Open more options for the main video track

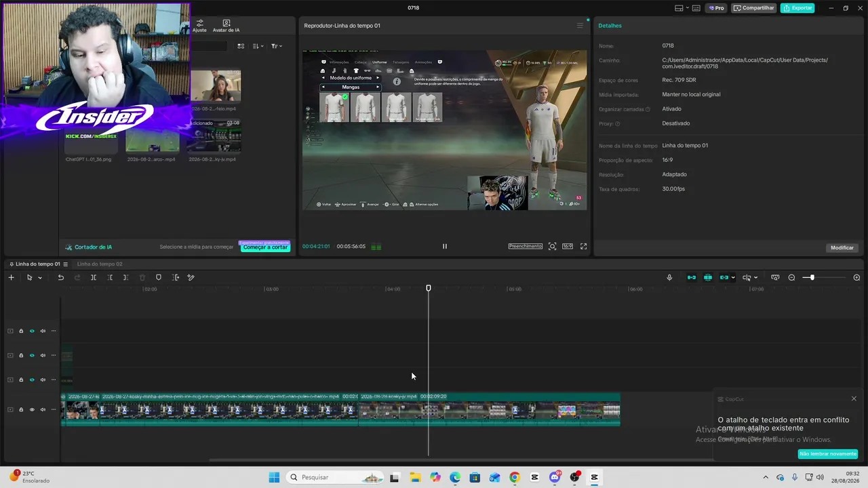54,409
